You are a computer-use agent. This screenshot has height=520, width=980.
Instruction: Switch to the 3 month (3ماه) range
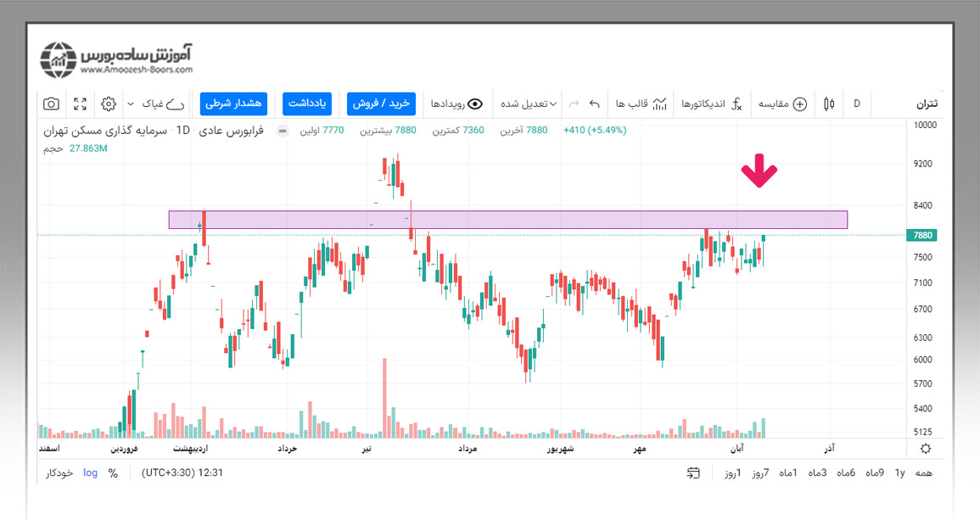[x=818, y=472]
